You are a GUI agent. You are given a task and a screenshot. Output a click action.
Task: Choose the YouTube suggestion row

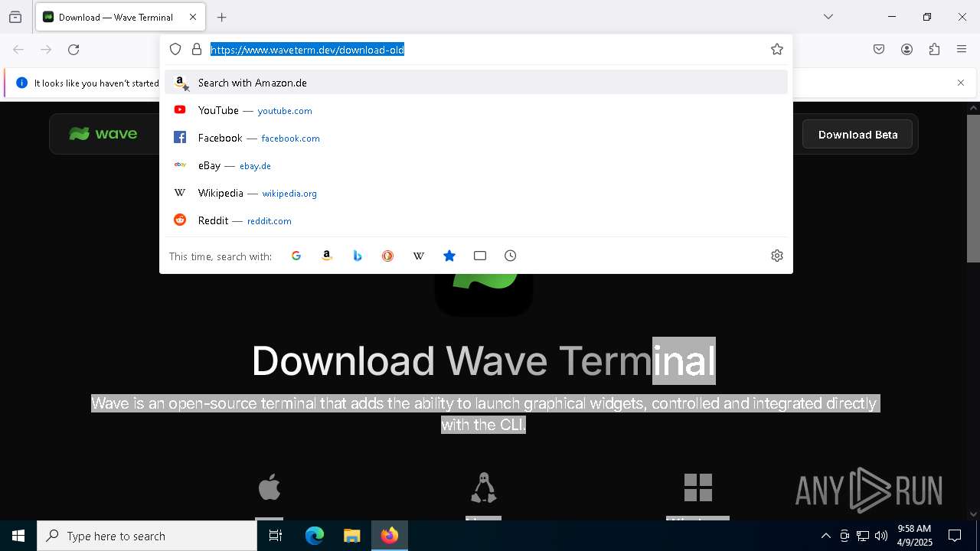click(476, 110)
